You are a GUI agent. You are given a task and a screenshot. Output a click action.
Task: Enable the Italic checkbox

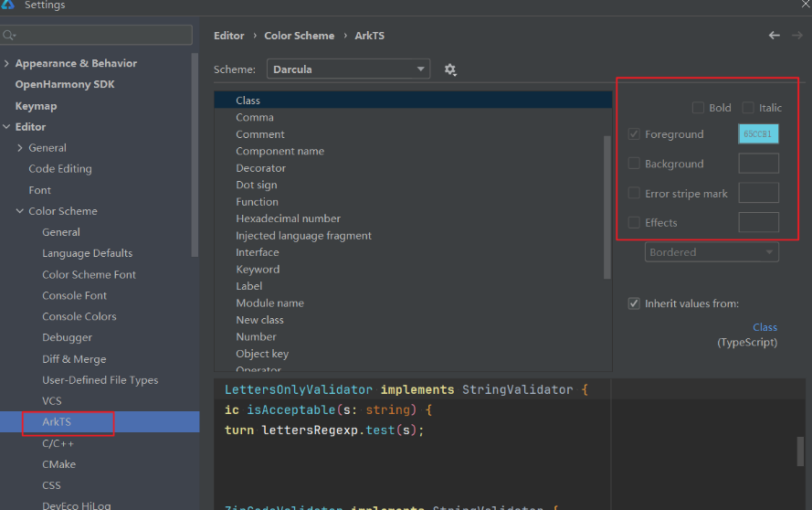[748, 108]
